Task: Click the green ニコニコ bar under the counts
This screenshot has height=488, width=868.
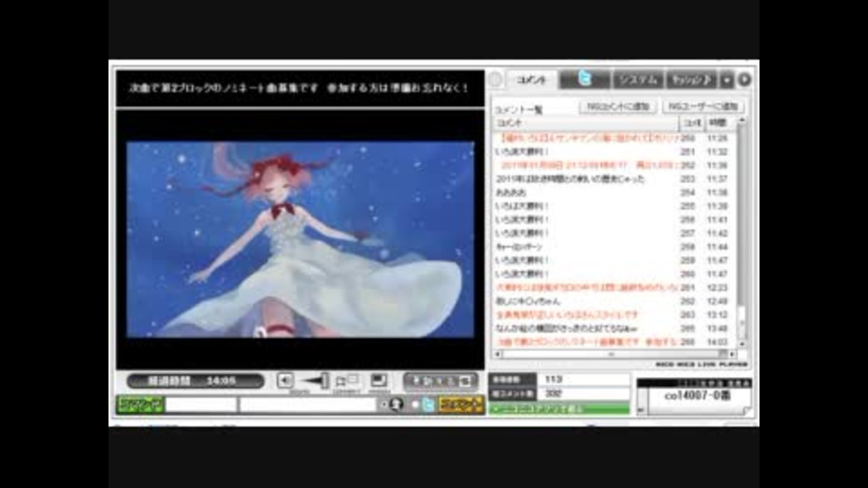Action: pyautogui.click(x=559, y=409)
